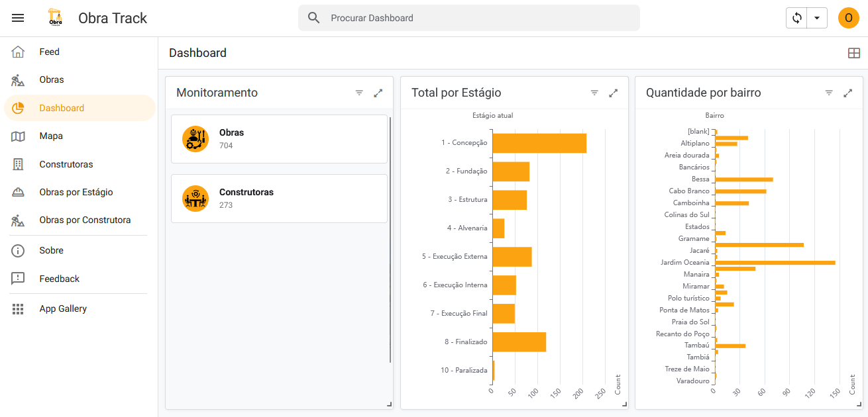Click the Obra Track crane logo
Viewport: 868px width, 417px height.
[x=56, y=18]
